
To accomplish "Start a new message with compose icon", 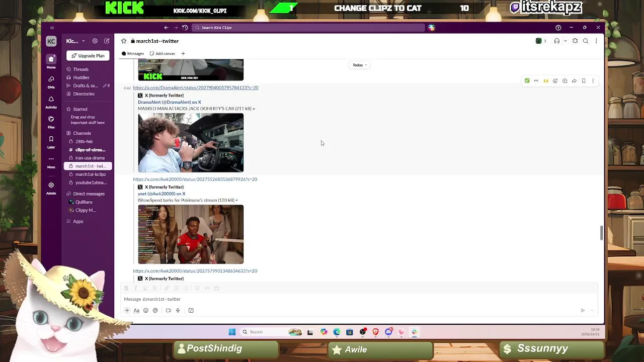I will (107, 41).
